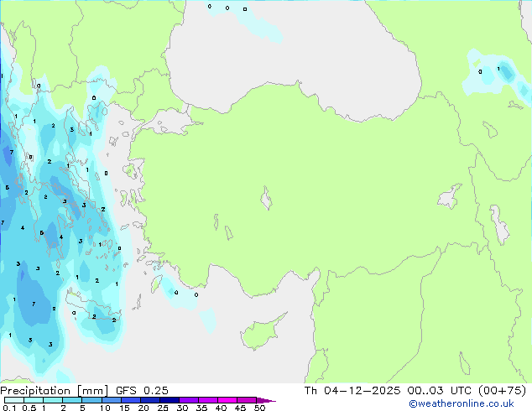Click the 10–15 mm legend color box
This screenshot has width=532, height=411.
pos(112,400)
